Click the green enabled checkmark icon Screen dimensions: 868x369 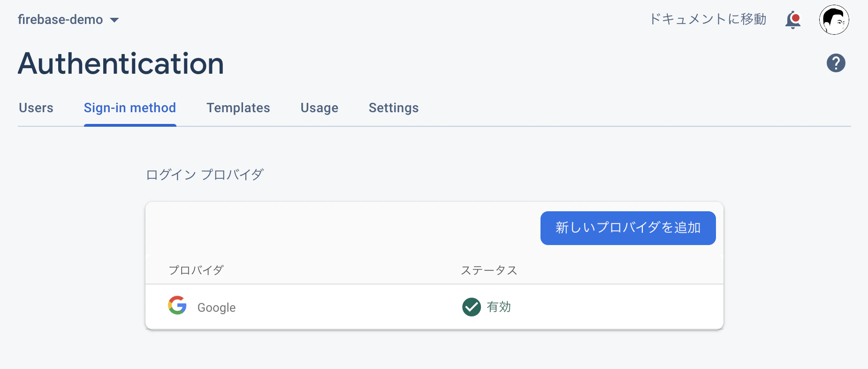click(x=472, y=307)
